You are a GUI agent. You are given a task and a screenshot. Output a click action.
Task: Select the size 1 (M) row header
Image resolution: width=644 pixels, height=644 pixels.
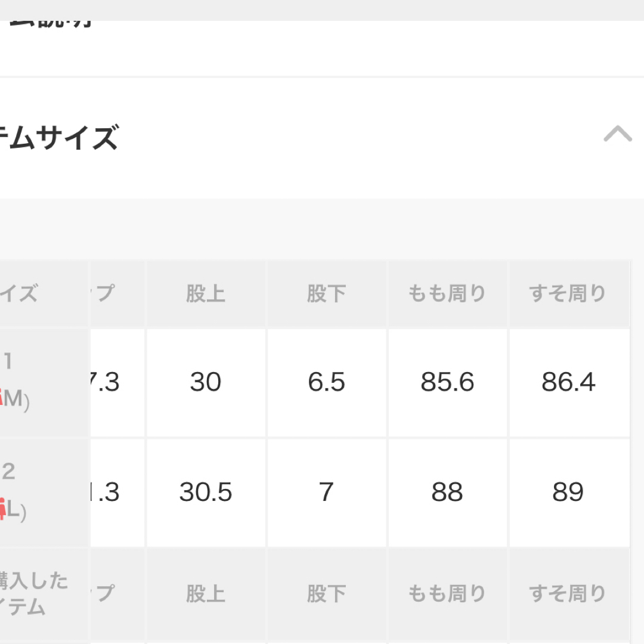point(45,383)
